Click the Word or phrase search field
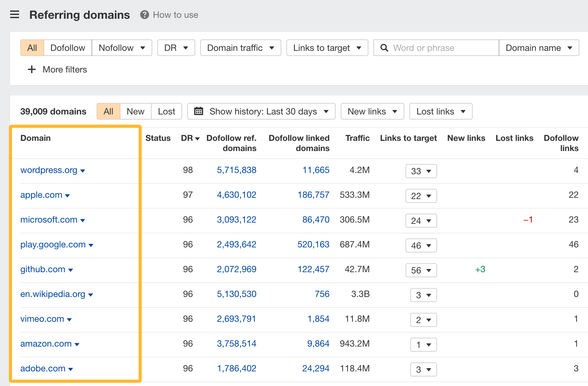 click(x=436, y=48)
